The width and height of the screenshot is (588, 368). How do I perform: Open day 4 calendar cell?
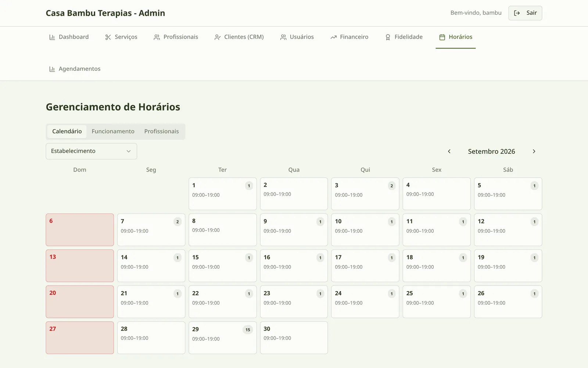tap(437, 194)
